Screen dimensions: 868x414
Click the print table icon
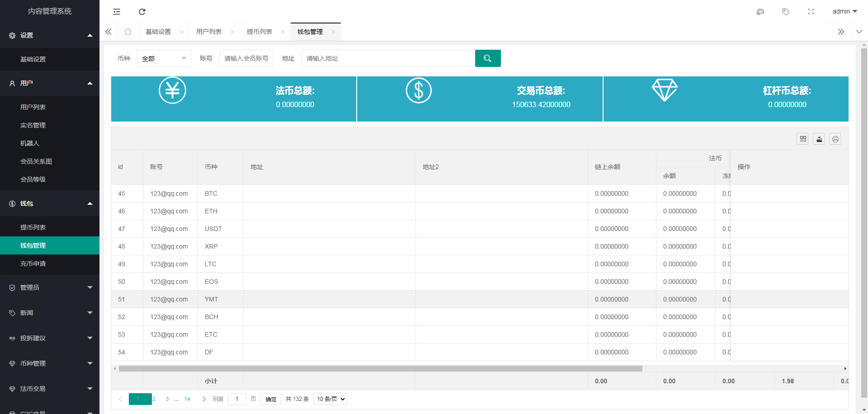tap(835, 139)
